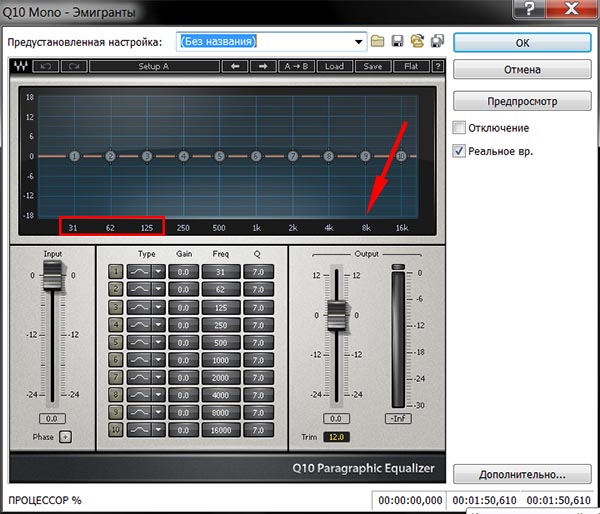Screen dimensions: 600x514
Task: Open band 10 type dropdown arrow
Action: tap(158, 430)
